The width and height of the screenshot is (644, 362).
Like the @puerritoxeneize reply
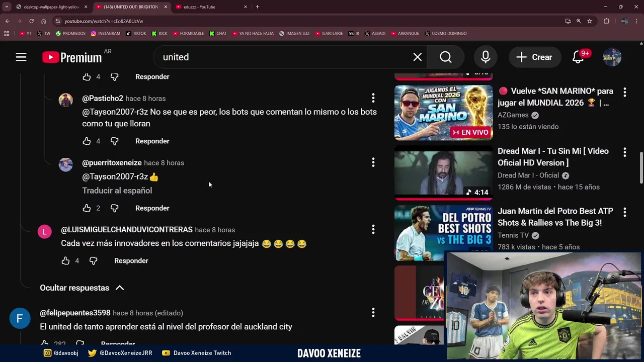(x=87, y=208)
